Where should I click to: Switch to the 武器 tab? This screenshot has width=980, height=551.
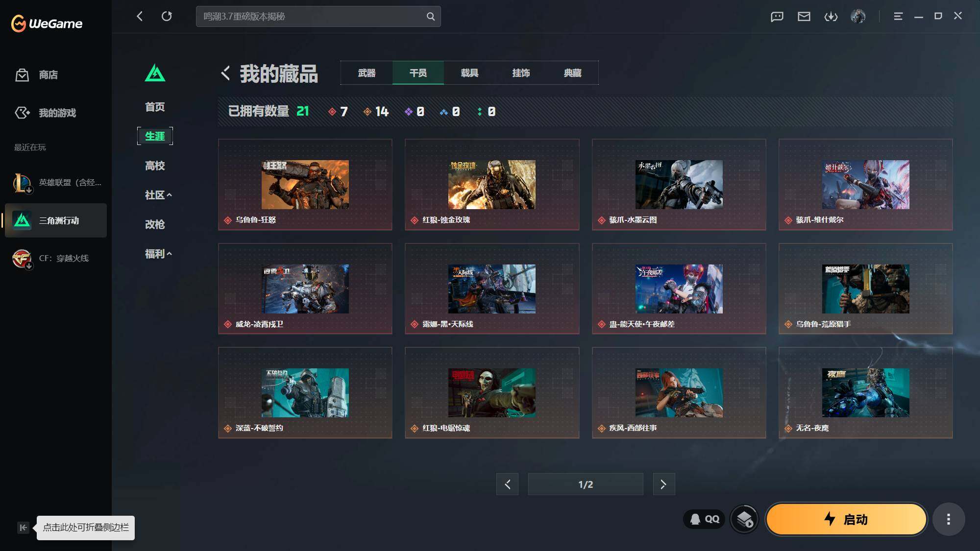tap(367, 73)
